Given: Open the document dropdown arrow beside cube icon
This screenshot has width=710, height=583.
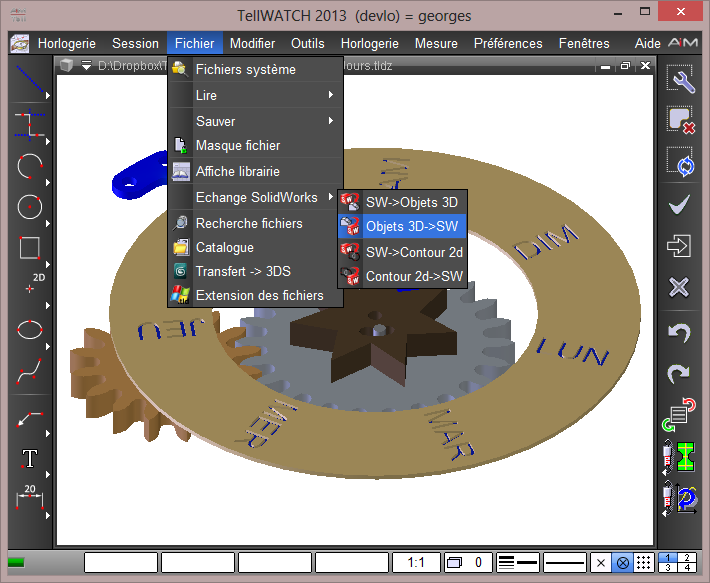Looking at the screenshot, I should pyautogui.click(x=87, y=66).
